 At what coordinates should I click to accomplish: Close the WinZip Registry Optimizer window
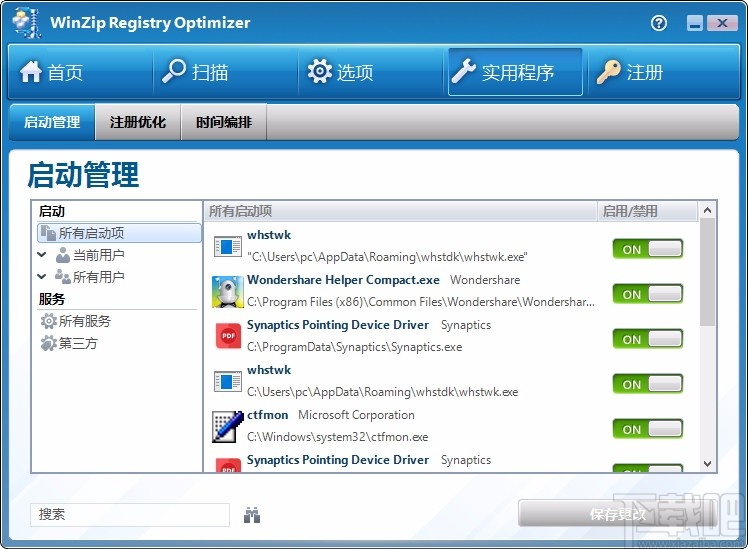[722, 23]
